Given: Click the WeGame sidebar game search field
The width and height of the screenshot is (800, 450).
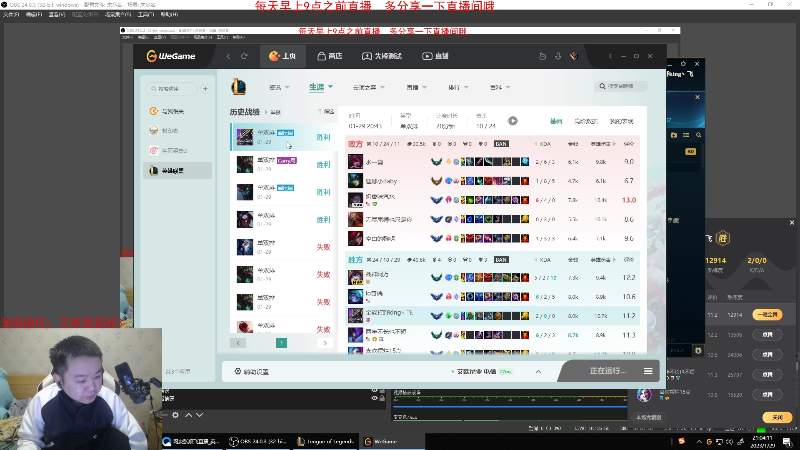Looking at the screenshot, I should pos(172,89).
